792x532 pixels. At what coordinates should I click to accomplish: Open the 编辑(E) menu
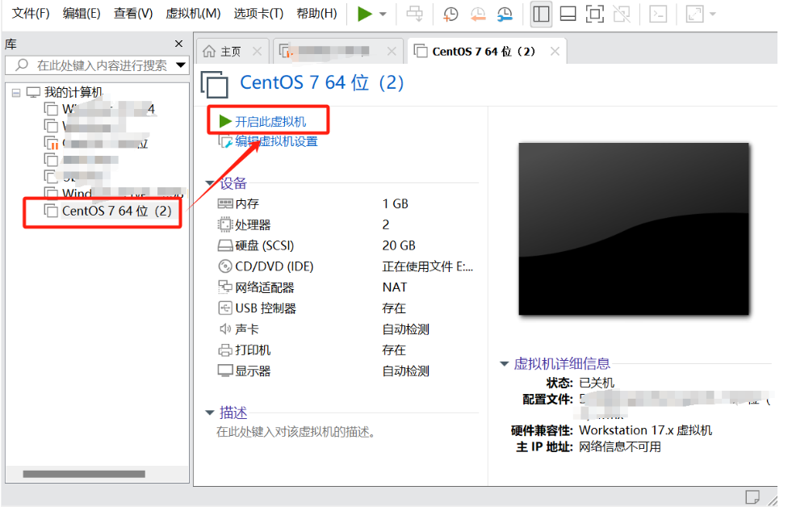[82, 13]
